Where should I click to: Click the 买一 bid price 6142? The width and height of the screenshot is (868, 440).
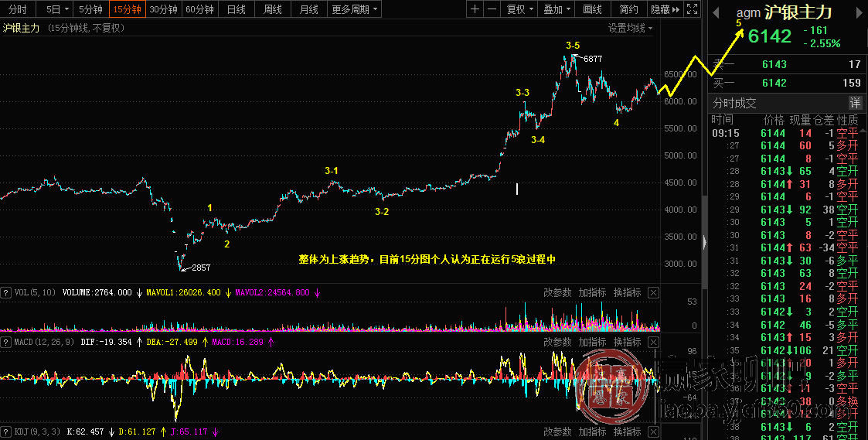(x=774, y=83)
